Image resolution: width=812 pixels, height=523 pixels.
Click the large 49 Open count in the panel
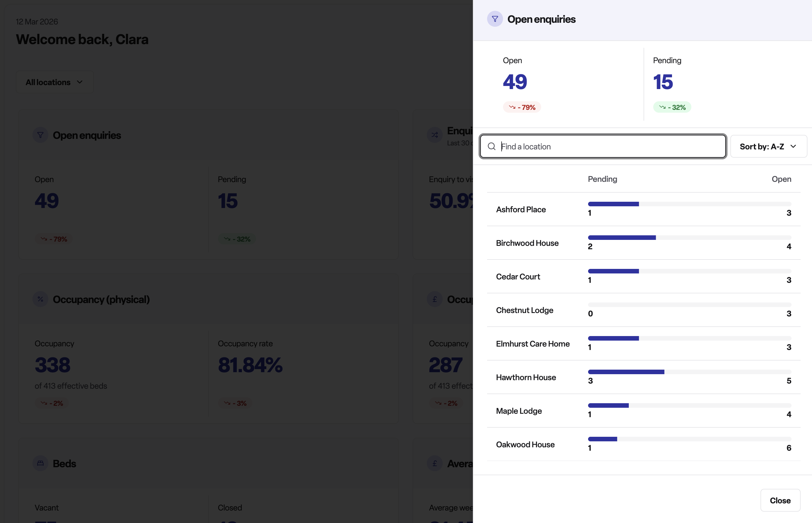pos(515,82)
